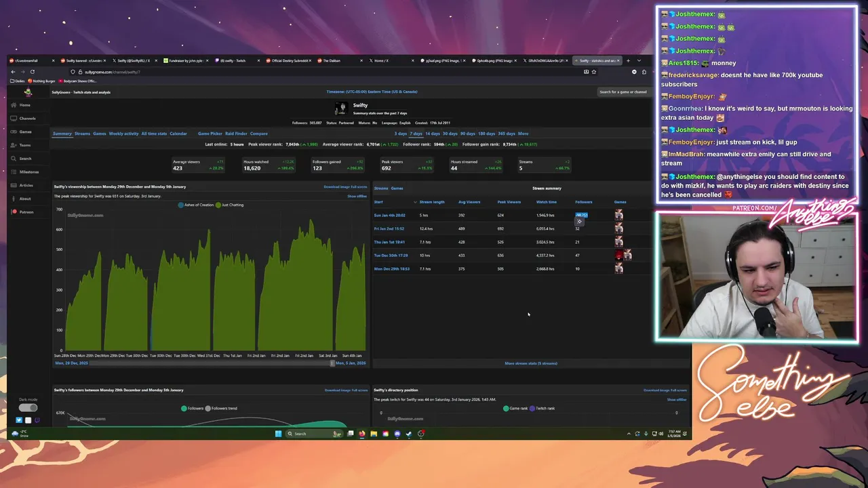The image size is (868, 488).
Task: Open the Channels sidebar icon
Action: click(x=14, y=118)
